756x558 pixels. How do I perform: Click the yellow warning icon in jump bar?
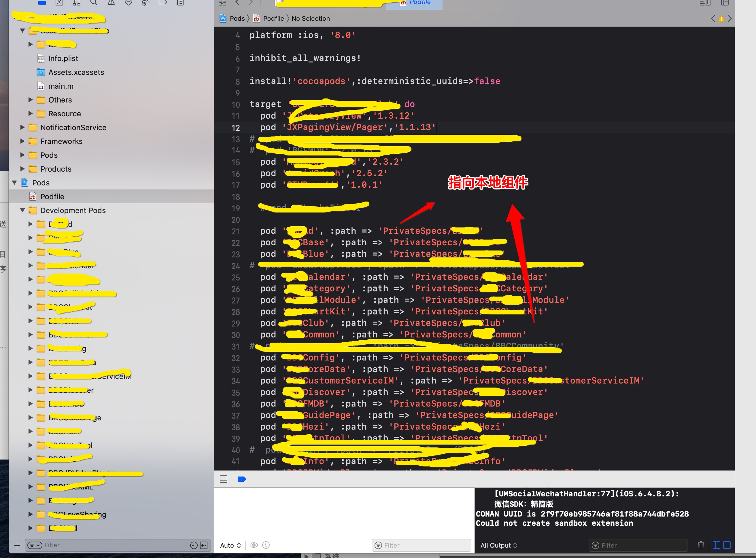click(721, 19)
